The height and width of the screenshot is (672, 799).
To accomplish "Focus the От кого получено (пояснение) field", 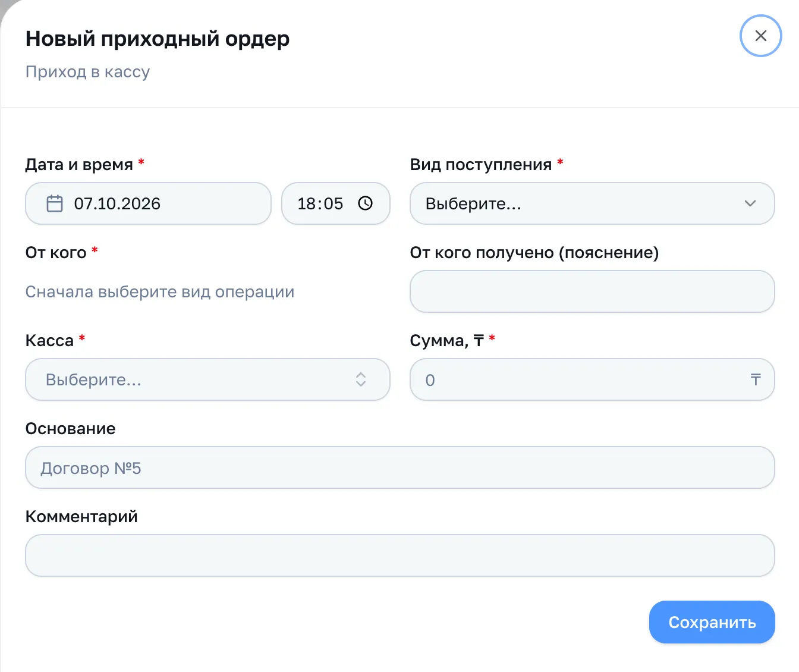I will pyautogui.click(x=592, y=291).
